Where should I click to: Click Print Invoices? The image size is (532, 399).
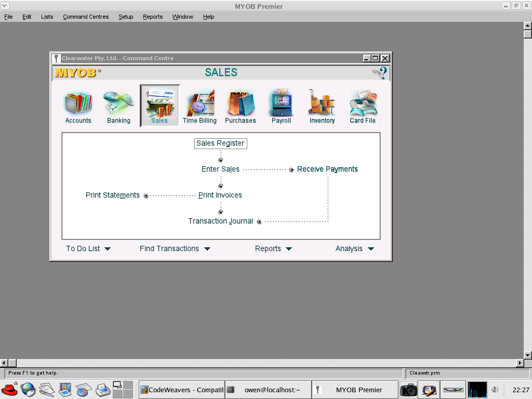220,195
